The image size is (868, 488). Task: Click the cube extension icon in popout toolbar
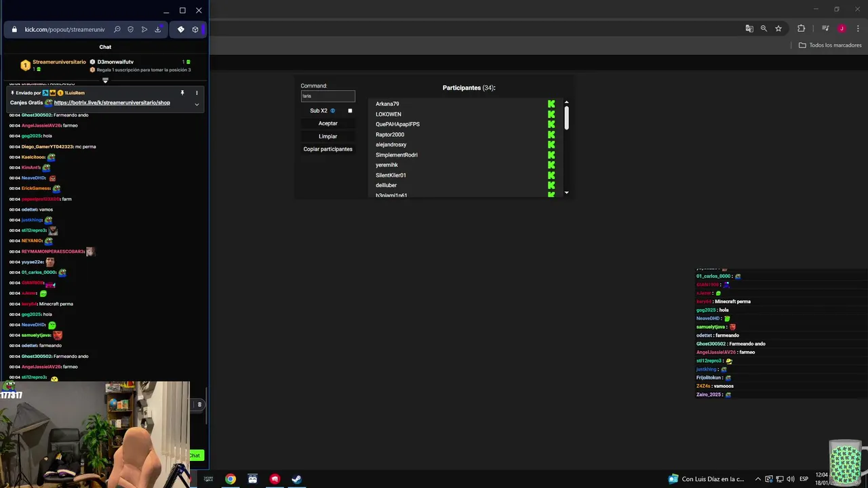point(195,30)
